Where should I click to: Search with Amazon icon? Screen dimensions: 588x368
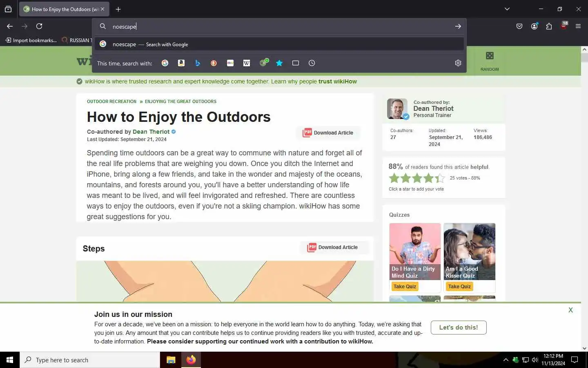181,63
